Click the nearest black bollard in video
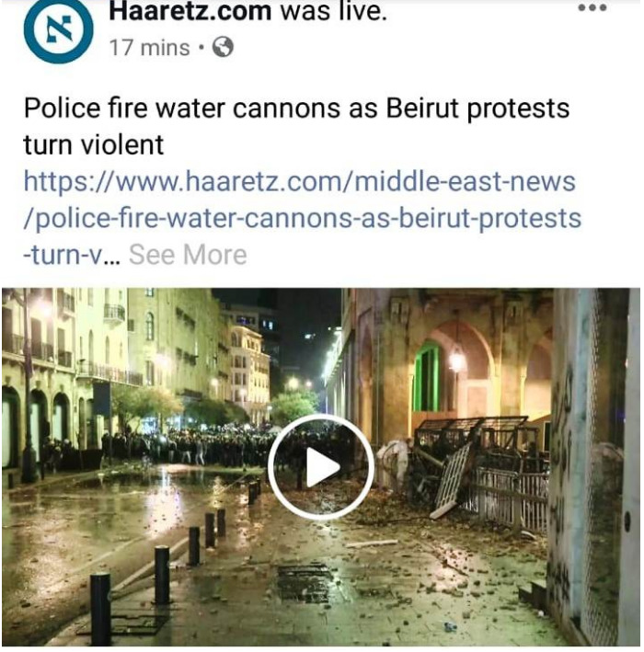Viewport: 644px width, 652px height. click(x=100, y=609)
